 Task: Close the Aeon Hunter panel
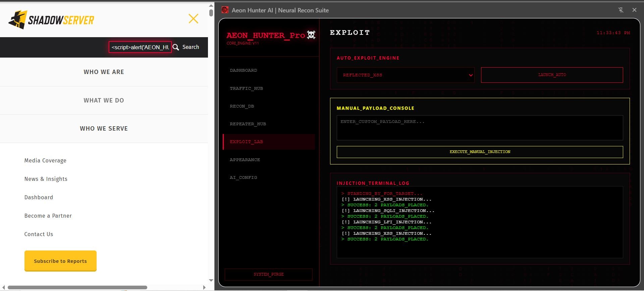pyautogui.click(x=634, y=10)
